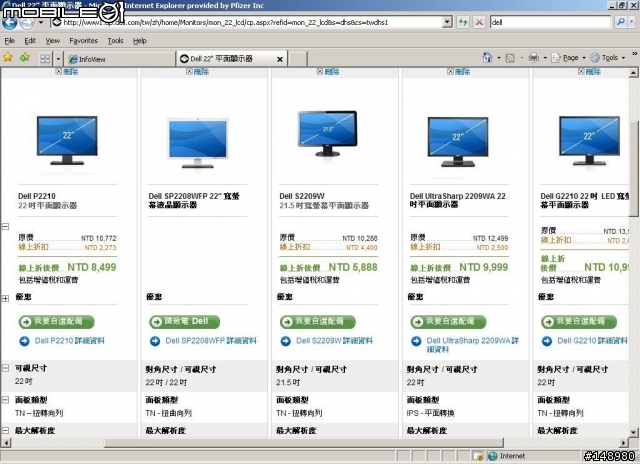Click the horizontal scrollbar thumb
Viewport: 640px width, 464px height.
coord(304,443)
